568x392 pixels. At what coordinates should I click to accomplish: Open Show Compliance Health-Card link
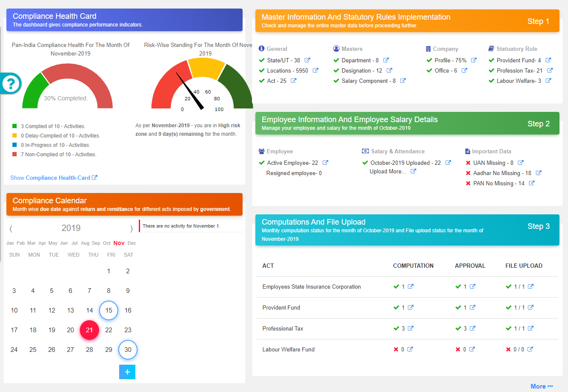53,178
